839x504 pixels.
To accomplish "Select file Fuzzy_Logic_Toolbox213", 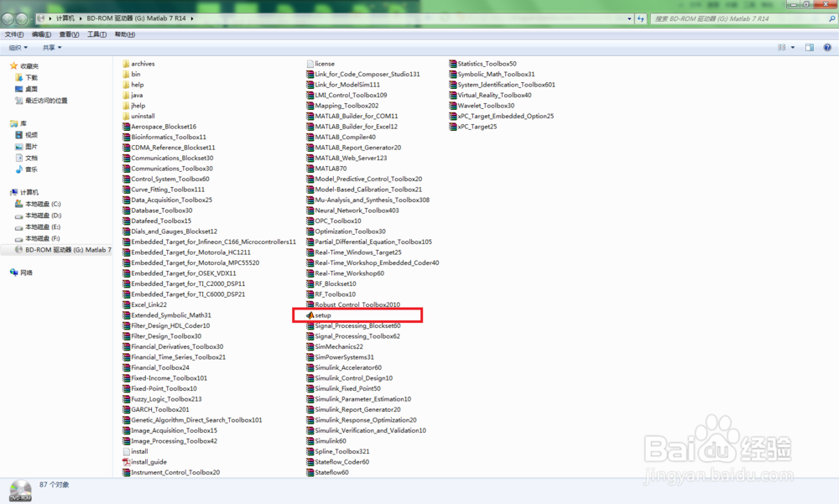I will tap(166, 399).
